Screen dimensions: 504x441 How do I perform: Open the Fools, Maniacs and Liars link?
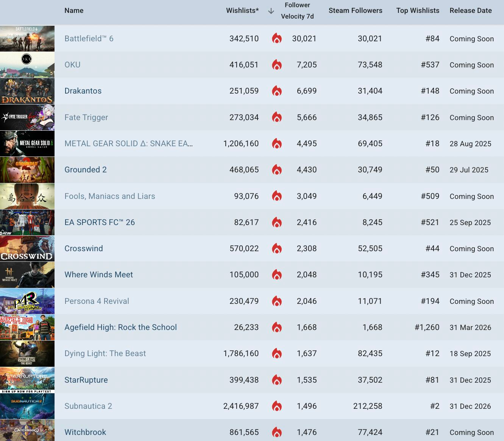click(x=110, y=196)
